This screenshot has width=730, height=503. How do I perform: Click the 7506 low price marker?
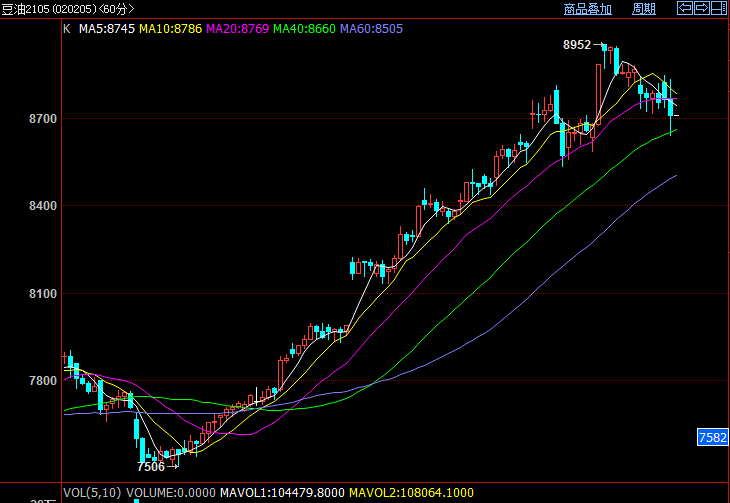[151, 467]
